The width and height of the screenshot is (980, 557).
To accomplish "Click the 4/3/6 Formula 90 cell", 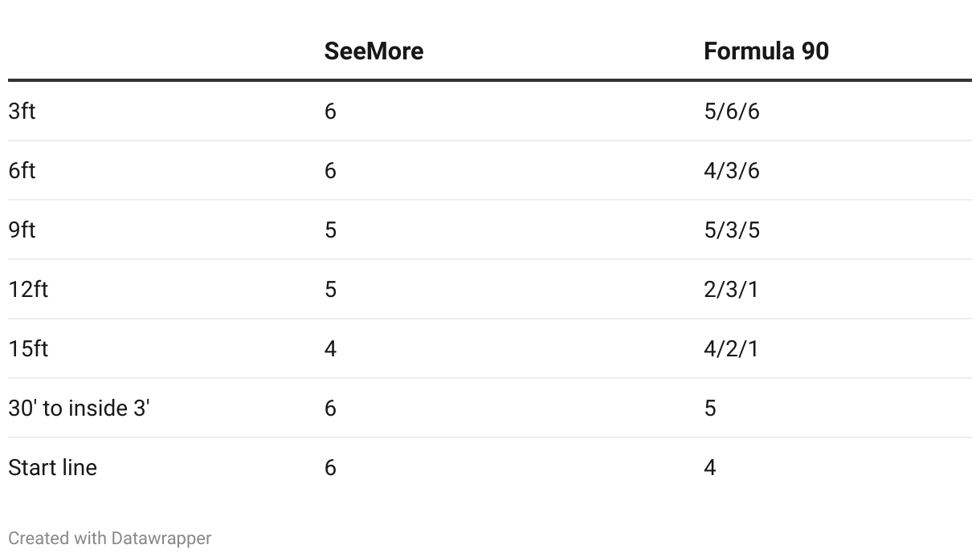I will pyautogui.click(x=731, y=170).
